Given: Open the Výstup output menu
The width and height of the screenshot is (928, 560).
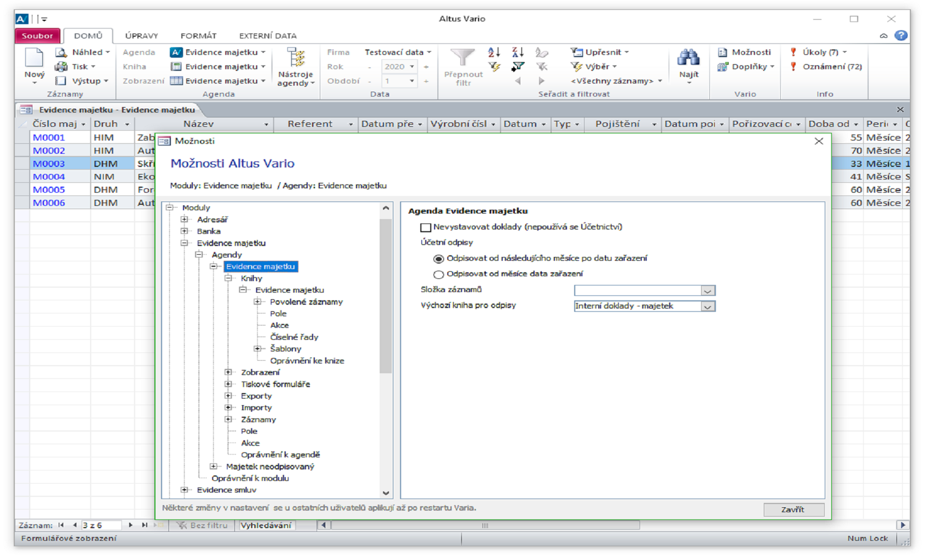Looking at the screenshot, I should 82,81.
